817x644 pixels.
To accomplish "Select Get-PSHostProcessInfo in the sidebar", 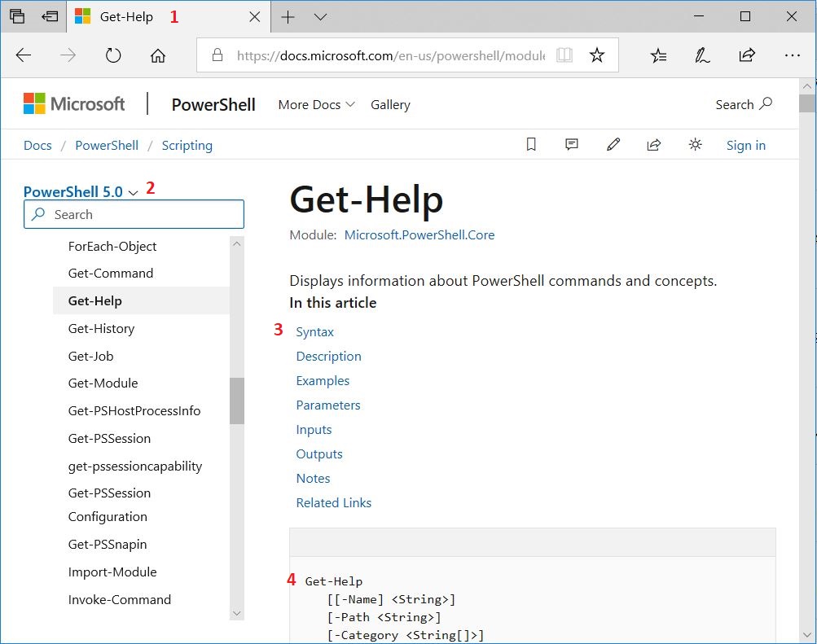I will click(x=134, y=411).
